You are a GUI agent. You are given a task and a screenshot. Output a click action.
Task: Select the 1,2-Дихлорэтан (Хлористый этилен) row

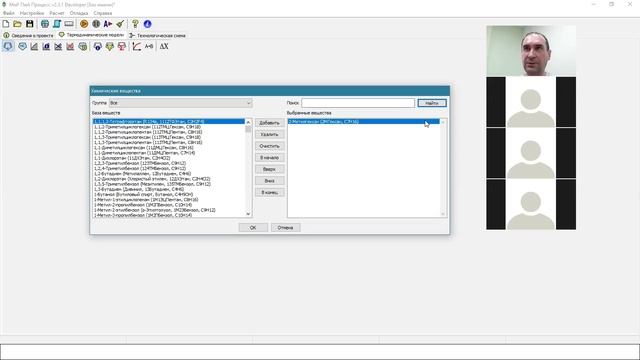point(169,179)
